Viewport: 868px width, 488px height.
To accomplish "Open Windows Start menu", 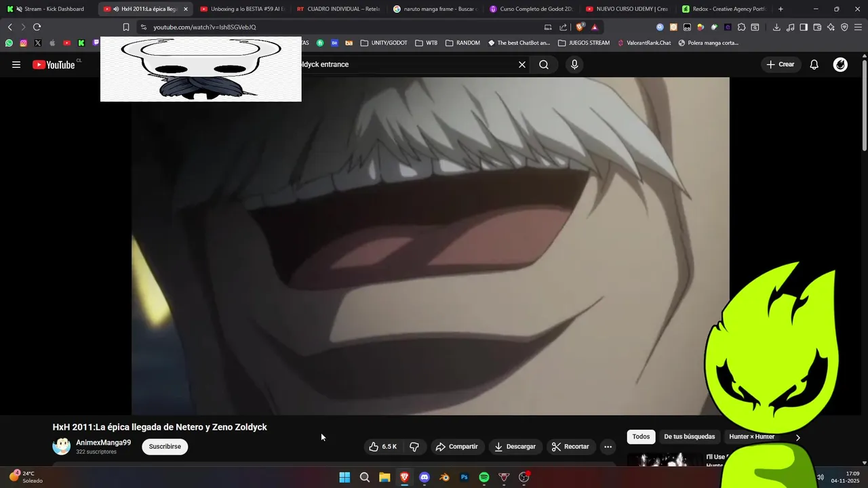I will click(344, 477).
